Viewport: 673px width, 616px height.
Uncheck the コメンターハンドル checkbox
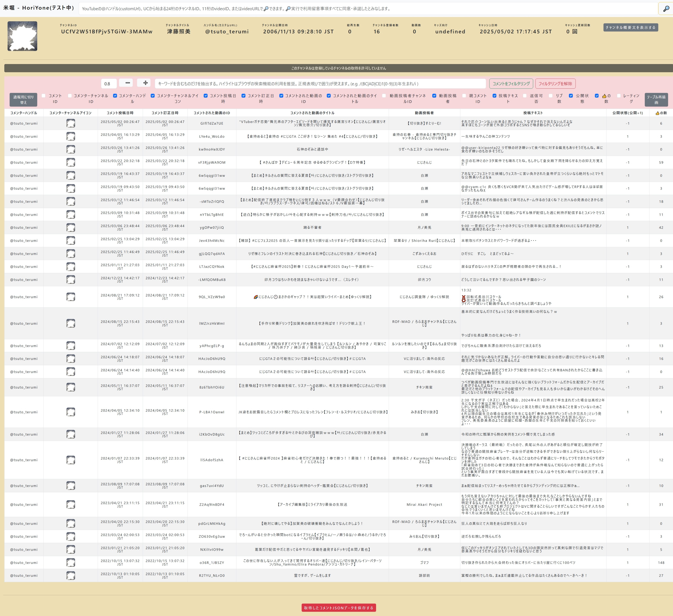click(115, 96)
